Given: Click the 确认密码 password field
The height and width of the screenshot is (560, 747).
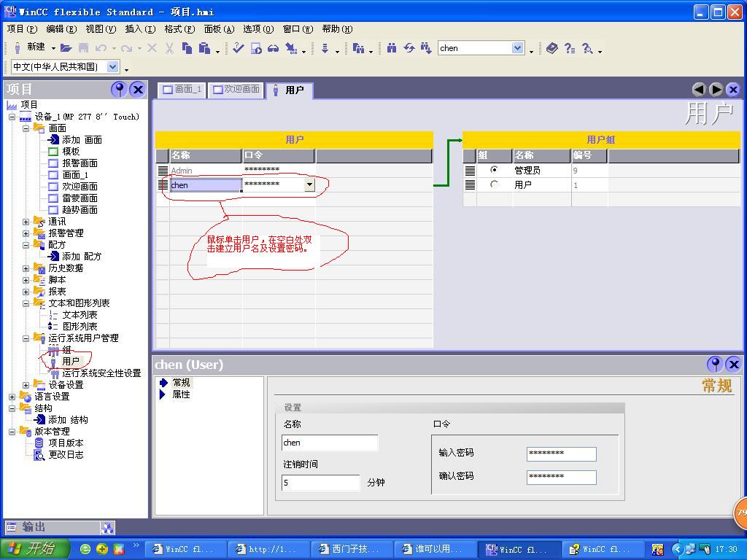Looking at the screenshot, I should click(x=561, y=477).
